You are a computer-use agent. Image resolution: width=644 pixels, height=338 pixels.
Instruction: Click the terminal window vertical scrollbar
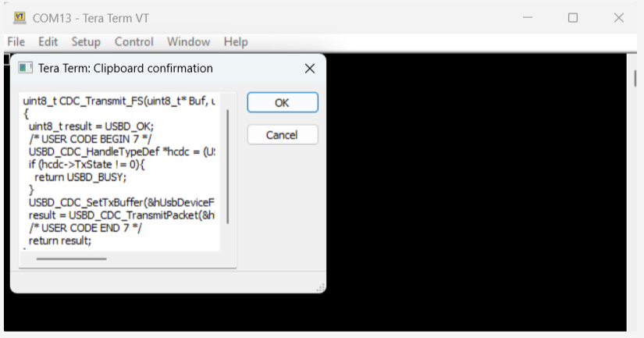635,78
